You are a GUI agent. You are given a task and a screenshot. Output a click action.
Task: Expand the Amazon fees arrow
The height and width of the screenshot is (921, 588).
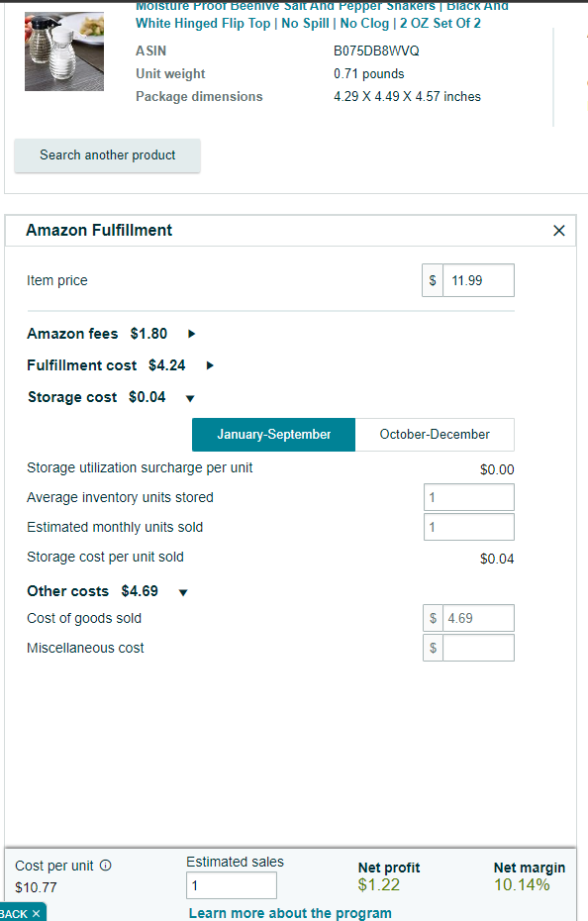[191, 334]
